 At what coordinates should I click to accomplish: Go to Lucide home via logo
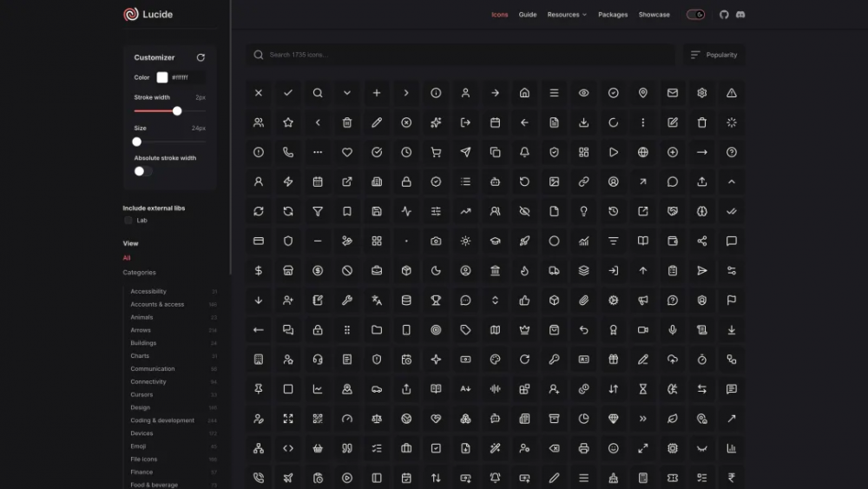tap(148, 15)
